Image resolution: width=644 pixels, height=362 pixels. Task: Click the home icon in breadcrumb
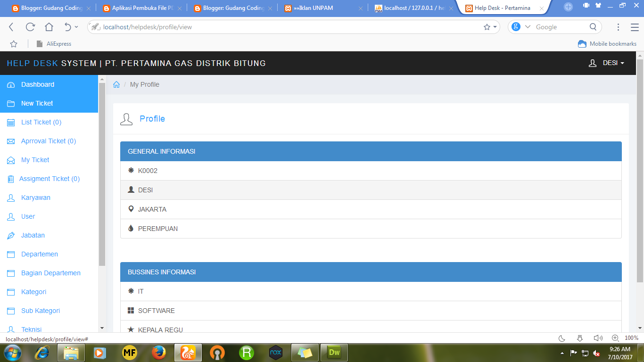click(116, 84)
